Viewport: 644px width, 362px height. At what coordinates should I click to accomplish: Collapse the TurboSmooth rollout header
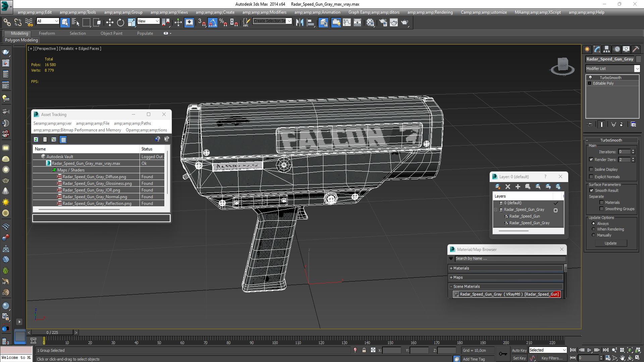pos(611,140)
